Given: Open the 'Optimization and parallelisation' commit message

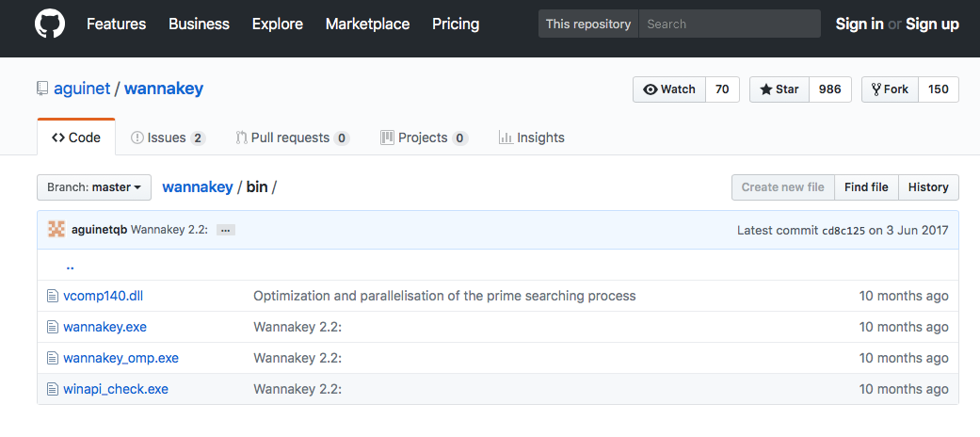Looking at the screenshot, I should coord(444,296).
